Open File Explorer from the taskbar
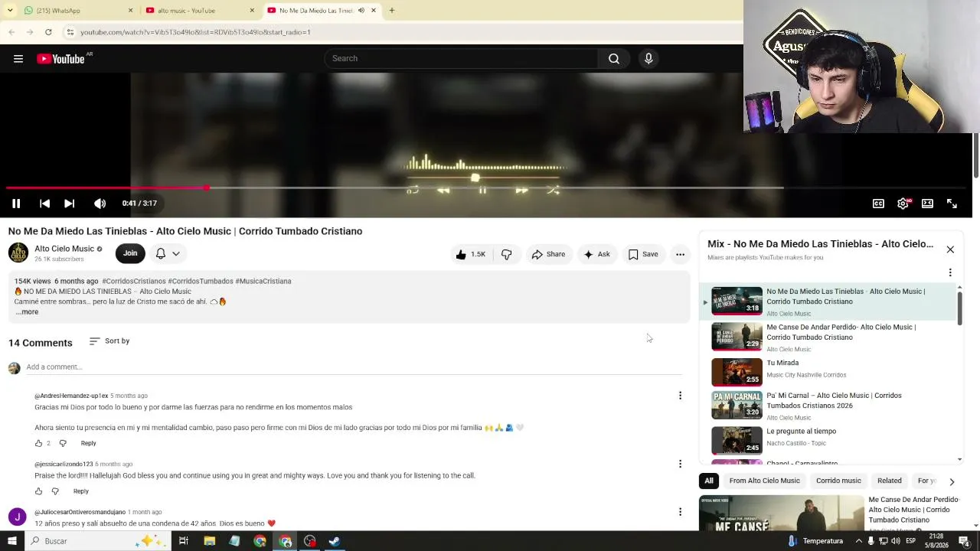This screenshot has height=551, width=980. 209,541
